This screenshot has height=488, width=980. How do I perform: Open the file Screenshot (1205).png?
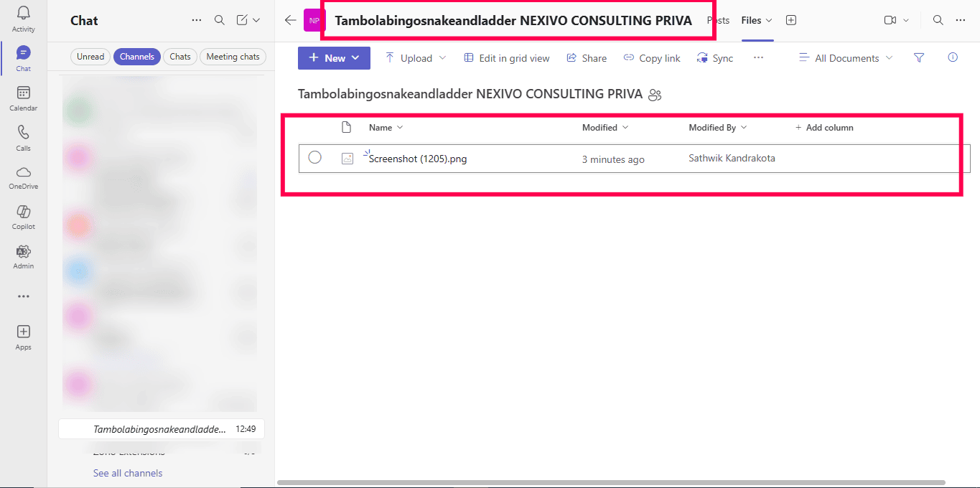[418, 159]
